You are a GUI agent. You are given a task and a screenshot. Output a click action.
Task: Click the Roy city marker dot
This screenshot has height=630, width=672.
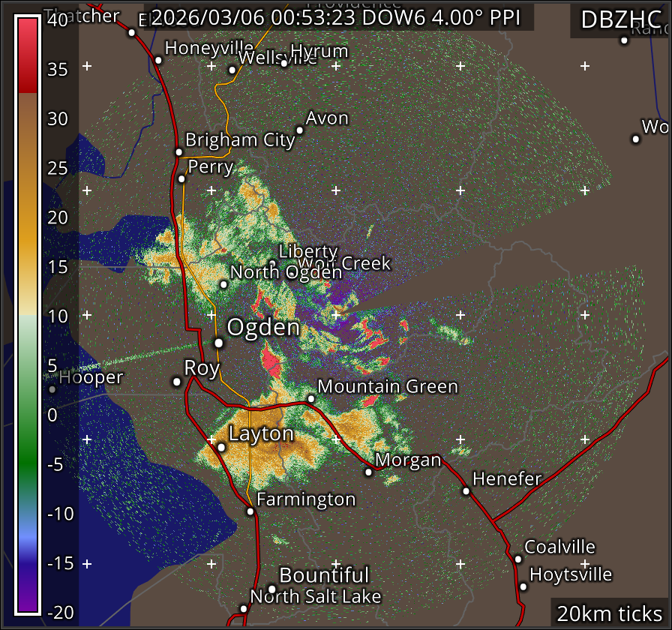click(x=177, y=382)
